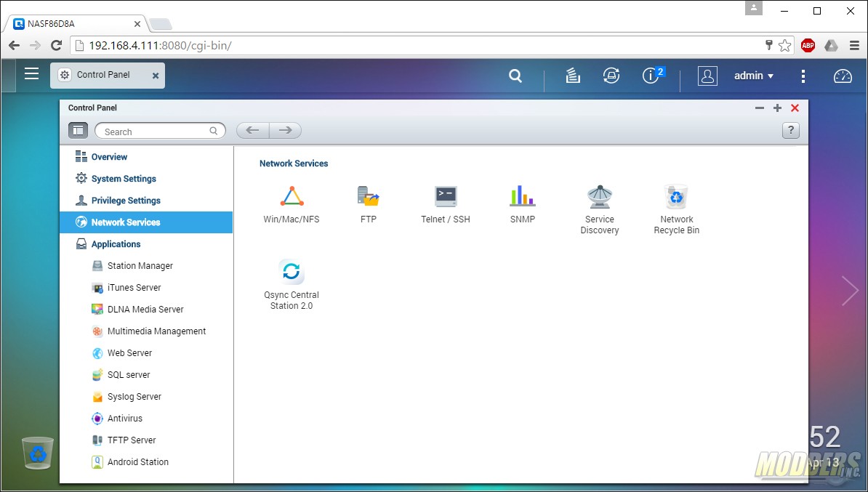This screenshot has height=492, width=868.
Task: Click the browser address bar URL
Action: pos(160,45)
